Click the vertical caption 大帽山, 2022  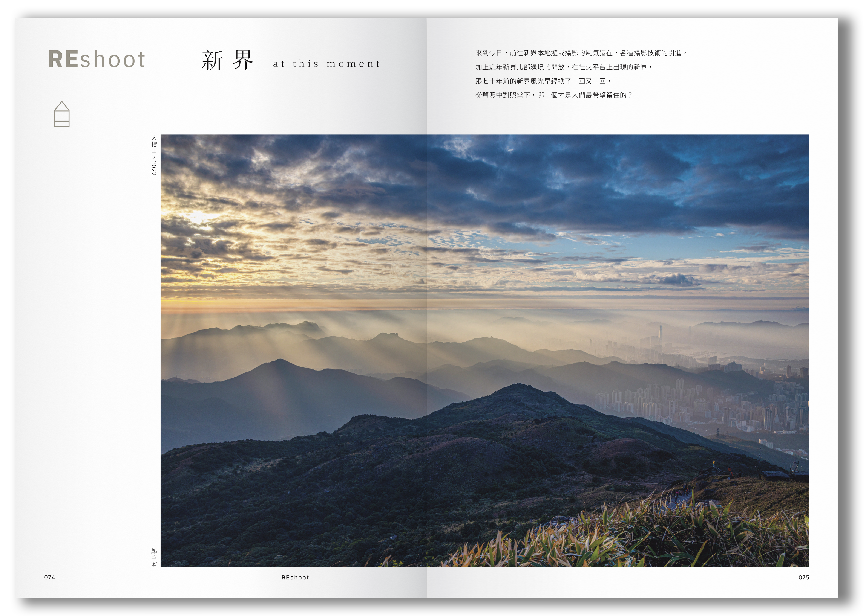pyautogui.click(x=154, y=155)
